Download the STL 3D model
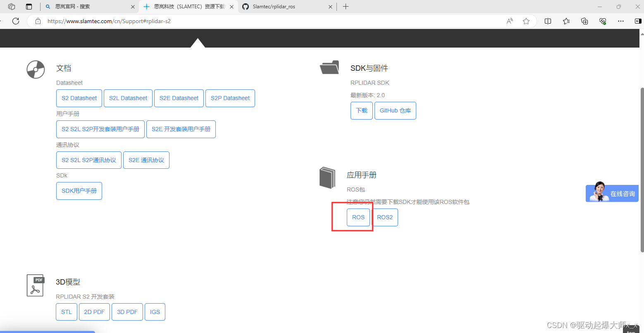The height and width of the screenshot is (333, 644). [x=67, y=312]
